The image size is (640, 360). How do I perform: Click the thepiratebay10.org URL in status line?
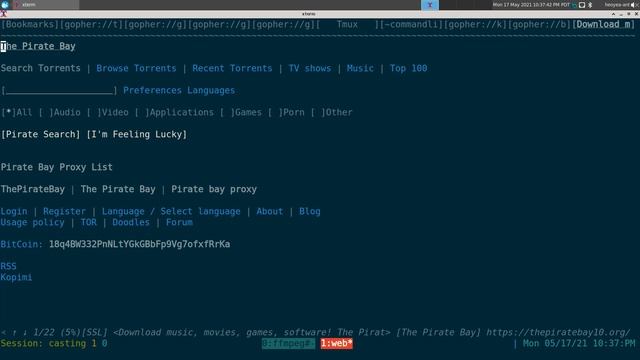point(558,333)
